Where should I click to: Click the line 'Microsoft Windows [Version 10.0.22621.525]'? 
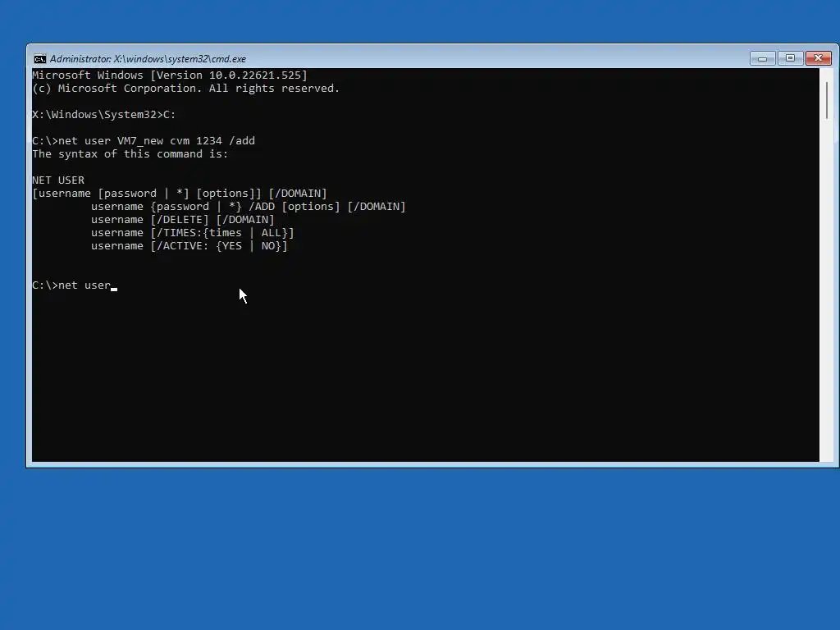pos(169,75)
